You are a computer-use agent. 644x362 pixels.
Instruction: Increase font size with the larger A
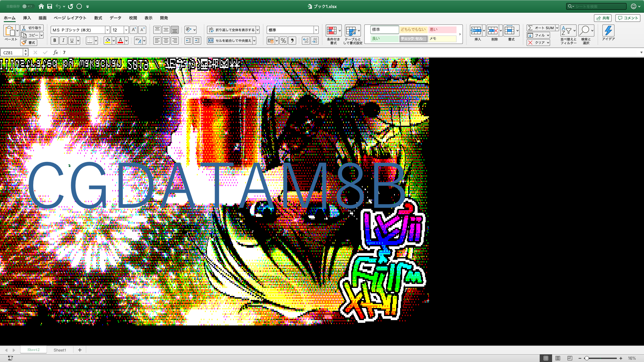(133, 30)
